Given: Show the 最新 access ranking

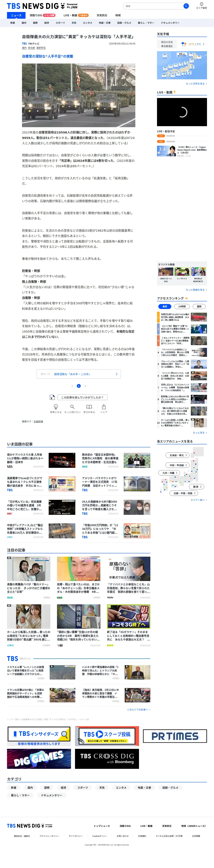Looking at the screenshot, I should click(x=165, y=306).
